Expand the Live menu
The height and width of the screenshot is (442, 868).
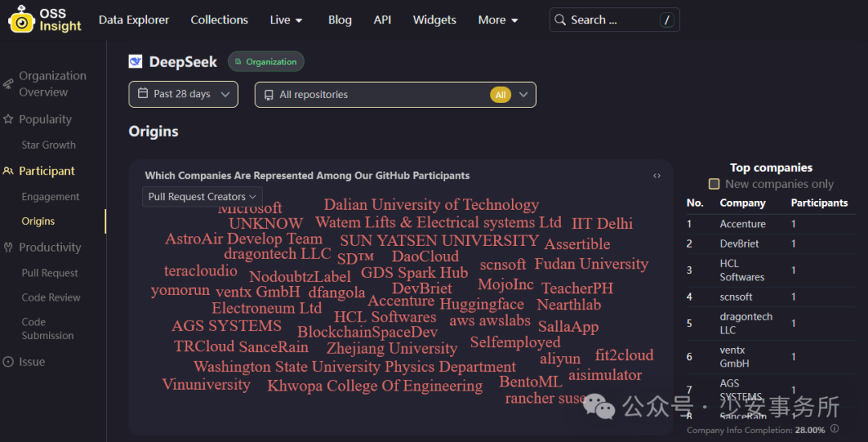click(286, 20)
